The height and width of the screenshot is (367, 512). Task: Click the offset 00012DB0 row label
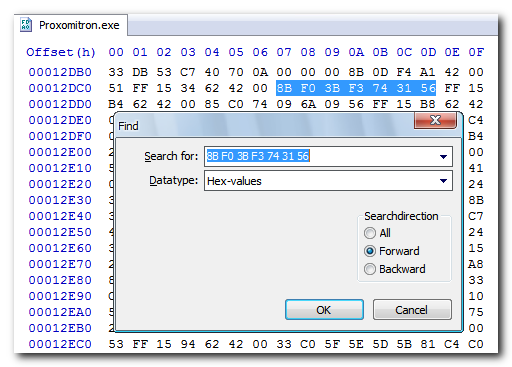tap(60, 72)
